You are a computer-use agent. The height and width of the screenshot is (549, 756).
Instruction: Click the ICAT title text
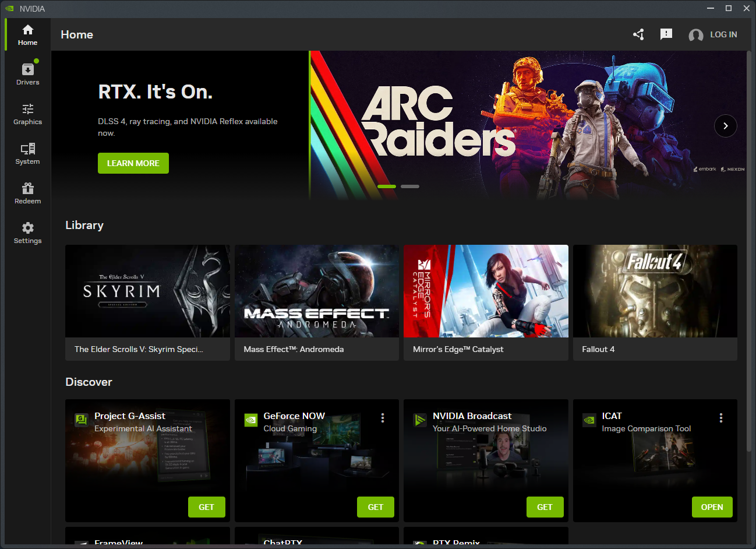click(x=612, y=416)
